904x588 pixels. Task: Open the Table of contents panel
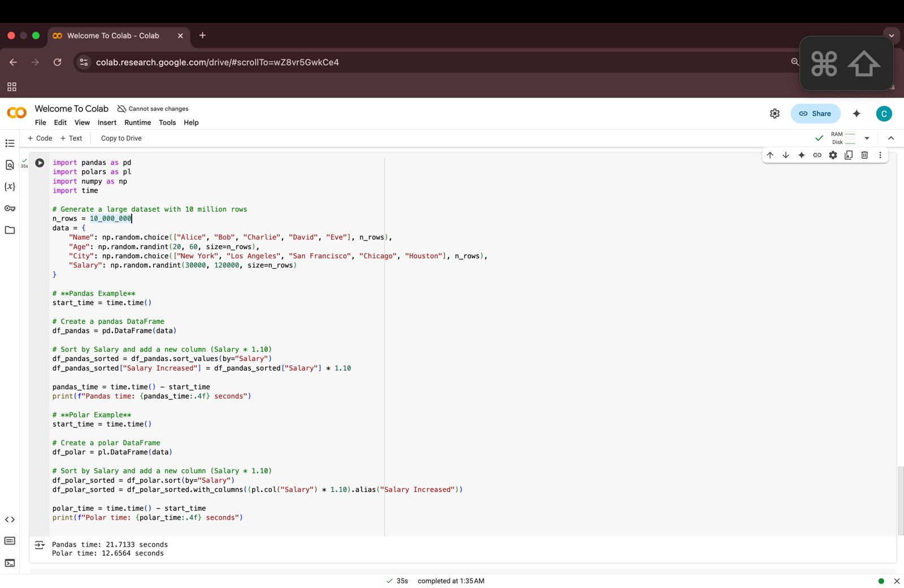[x=10, y=143]
